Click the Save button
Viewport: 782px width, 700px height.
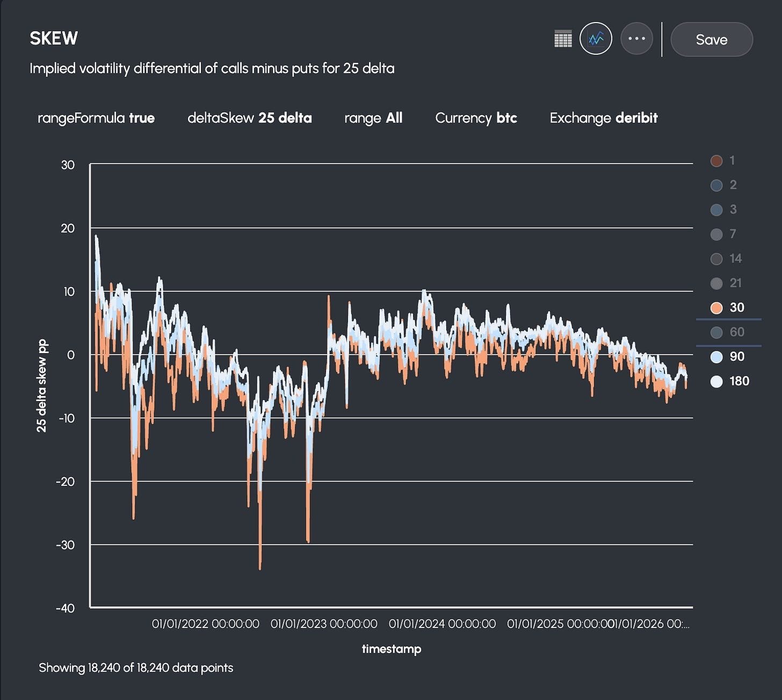pos(711,39)
